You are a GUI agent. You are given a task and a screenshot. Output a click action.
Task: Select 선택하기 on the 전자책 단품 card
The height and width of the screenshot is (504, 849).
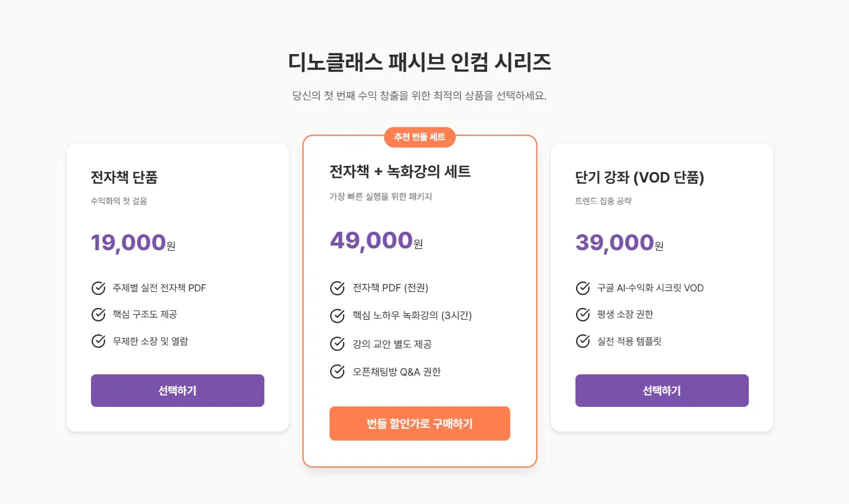coord(177,390)
